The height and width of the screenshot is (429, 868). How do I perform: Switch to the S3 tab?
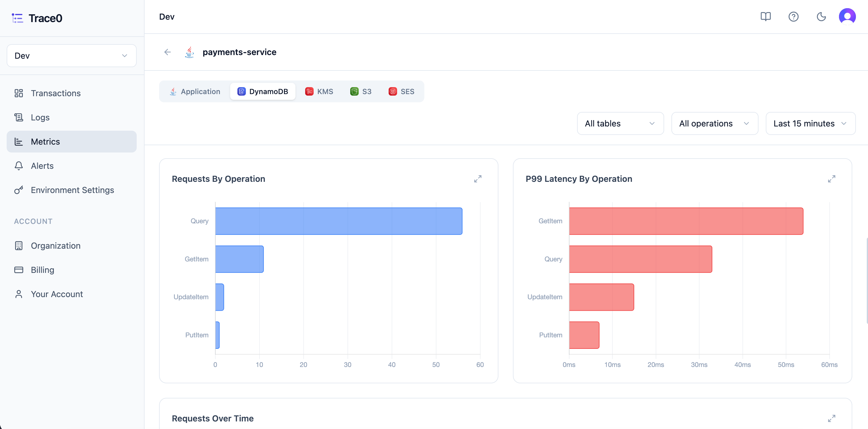point(361,91)
